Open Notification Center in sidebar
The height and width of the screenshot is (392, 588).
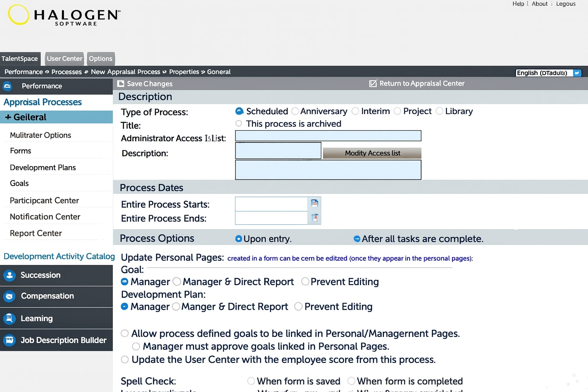pos(45,217)
